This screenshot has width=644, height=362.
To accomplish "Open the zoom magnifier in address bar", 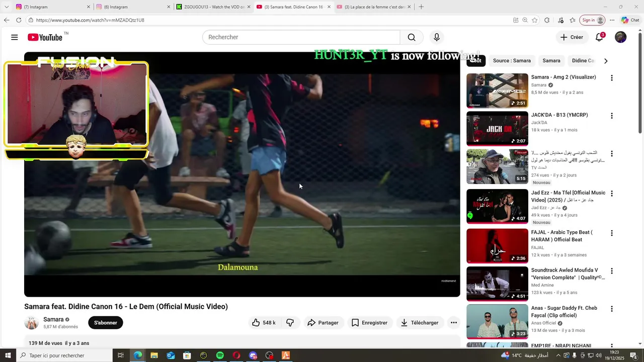I will (525, 20).
